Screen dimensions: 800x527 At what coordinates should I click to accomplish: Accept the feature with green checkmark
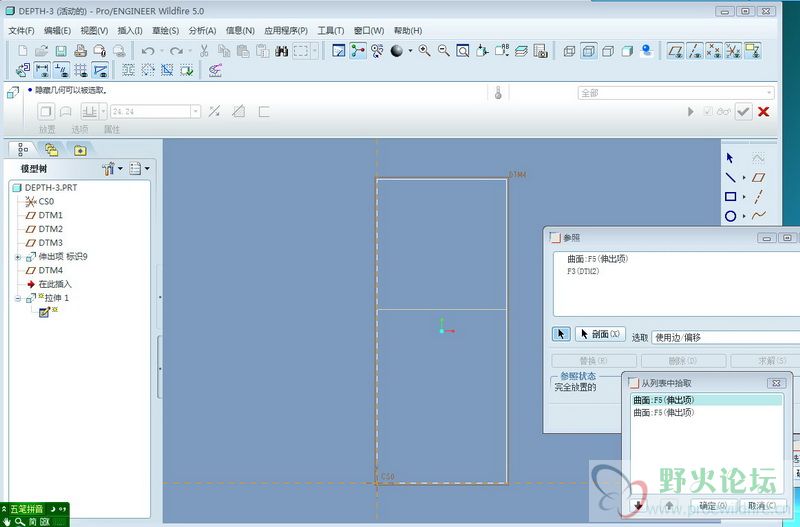click(744, 112)
